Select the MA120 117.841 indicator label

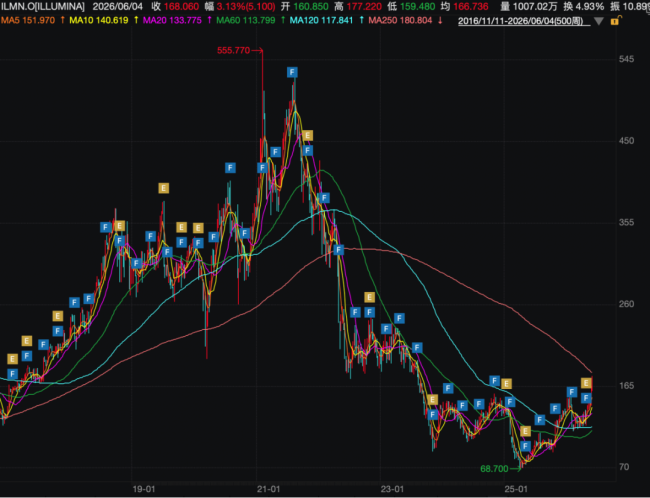coord(321,20)
